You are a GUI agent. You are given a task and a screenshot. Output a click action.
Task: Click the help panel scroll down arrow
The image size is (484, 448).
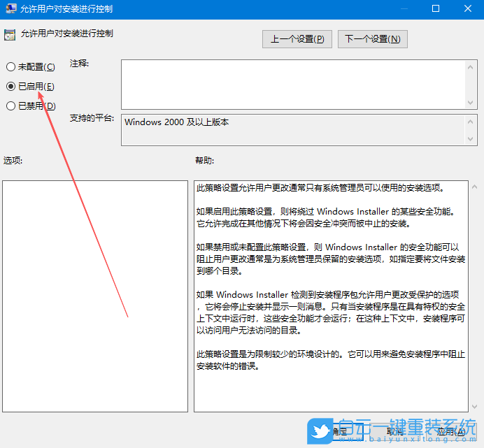tap(474, 407)
